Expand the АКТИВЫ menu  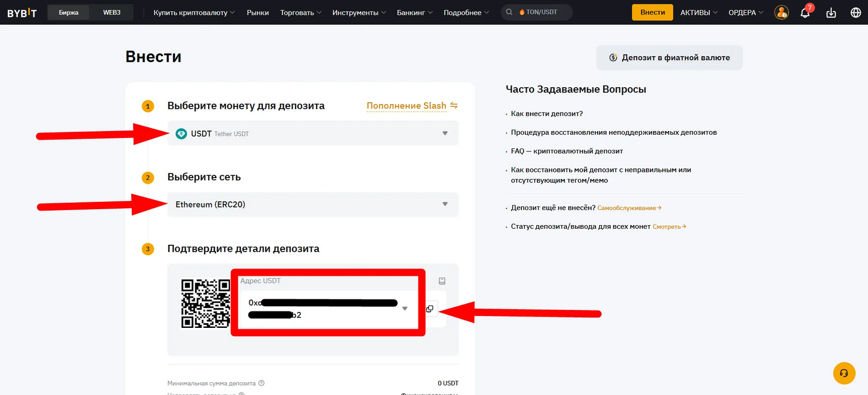pyautogui.click(x=699, y=12)
